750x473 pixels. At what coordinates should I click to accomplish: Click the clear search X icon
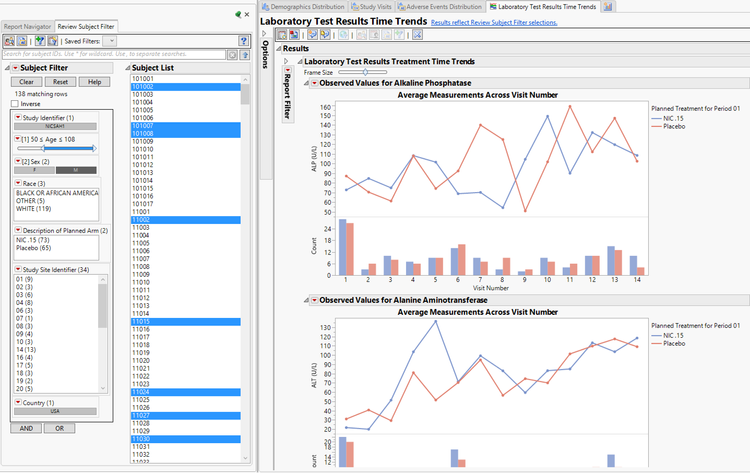tap(232, 55)
